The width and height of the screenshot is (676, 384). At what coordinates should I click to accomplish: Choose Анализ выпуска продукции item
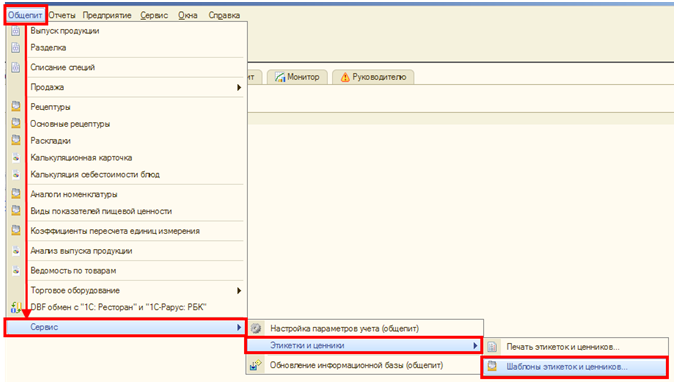tap(81, 251)
